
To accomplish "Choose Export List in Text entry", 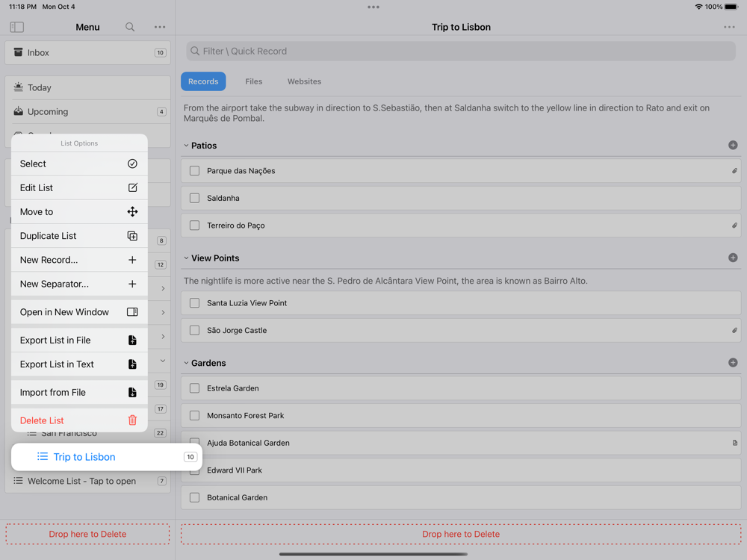I will tap(79, 364).
